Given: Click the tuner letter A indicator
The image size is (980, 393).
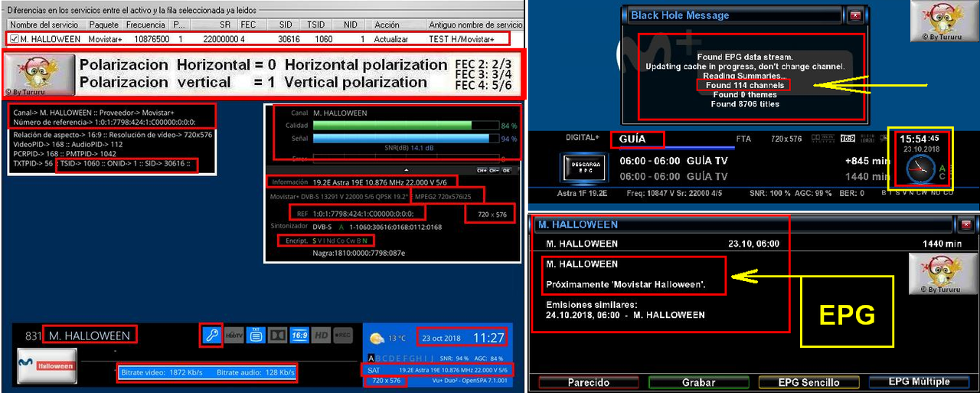Looking at the screenshot, I should 371,358.
